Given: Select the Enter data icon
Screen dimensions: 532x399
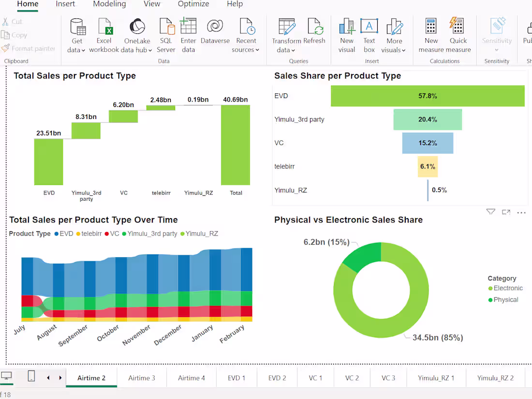Looking at the screenshot, I should point(188,27).
